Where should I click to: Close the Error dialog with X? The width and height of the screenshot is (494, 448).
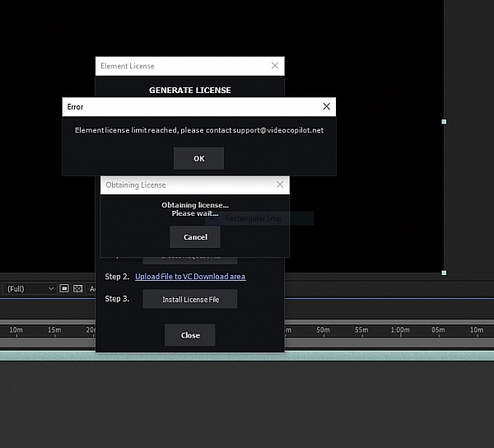tap(326, 106)
